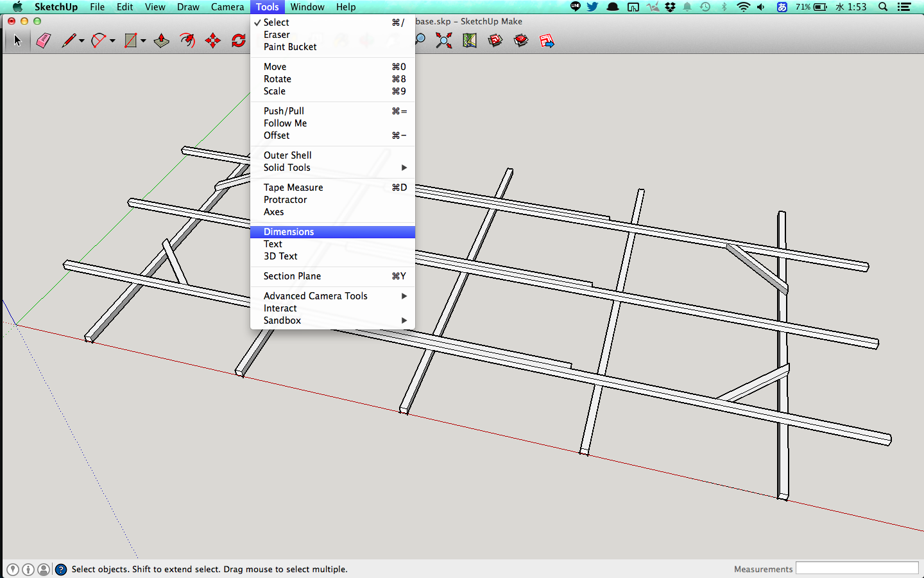
Task: Click the geo-location status icon
Action: point(13,569)
